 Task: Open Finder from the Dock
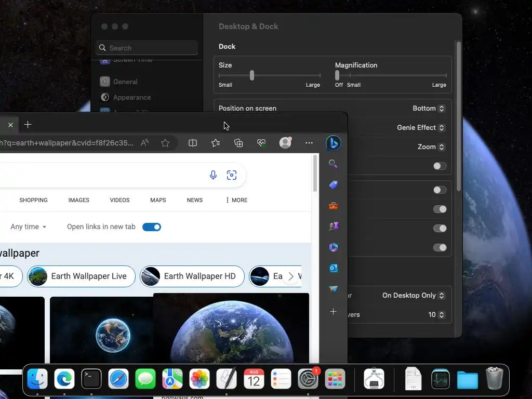(37, 379)
